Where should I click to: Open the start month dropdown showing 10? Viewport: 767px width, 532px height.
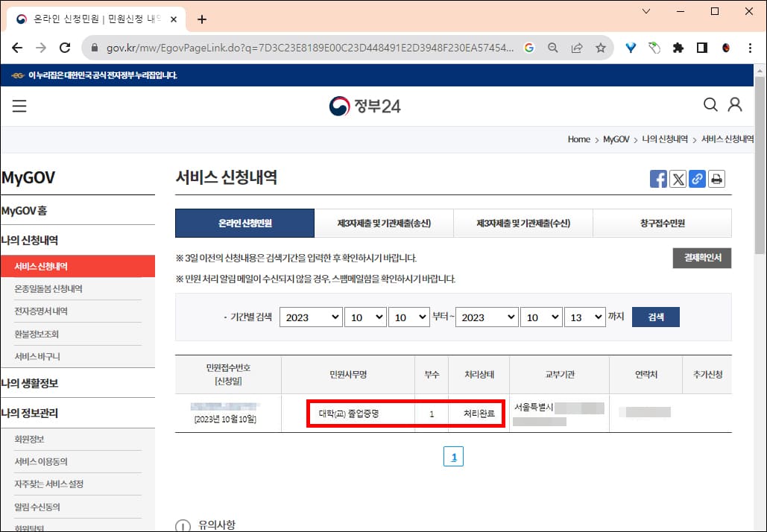pos(365,317)
